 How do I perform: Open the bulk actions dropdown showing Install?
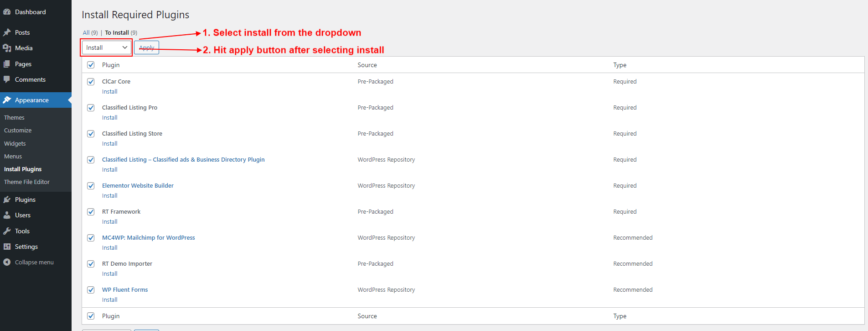(x=107, y=47)
